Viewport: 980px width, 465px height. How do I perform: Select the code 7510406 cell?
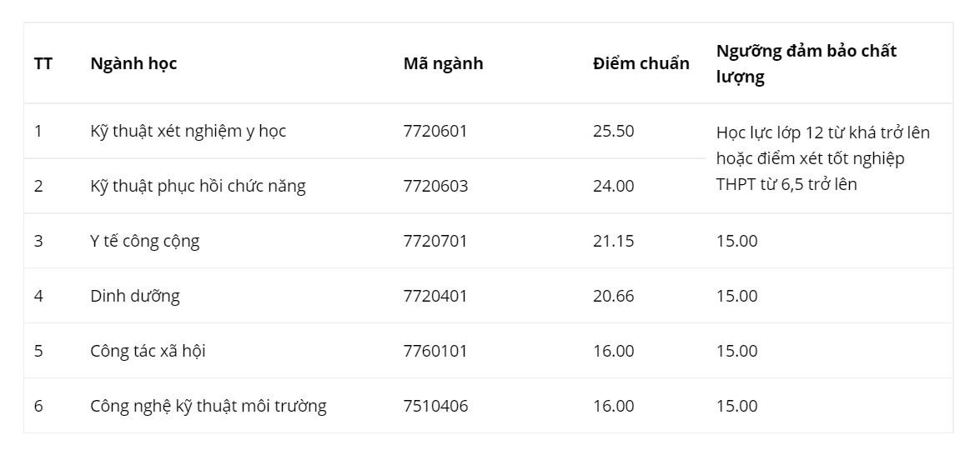pyautogui.click(x=435, y=406)
